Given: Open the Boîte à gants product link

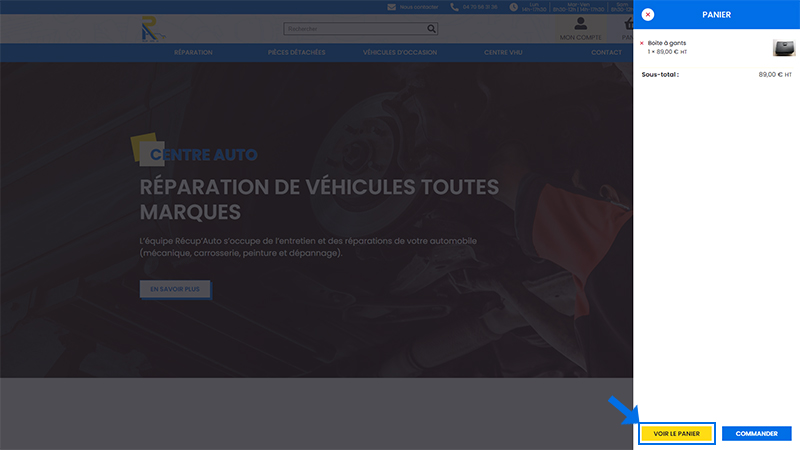Looking at the screenshot, I should (667, 43).
